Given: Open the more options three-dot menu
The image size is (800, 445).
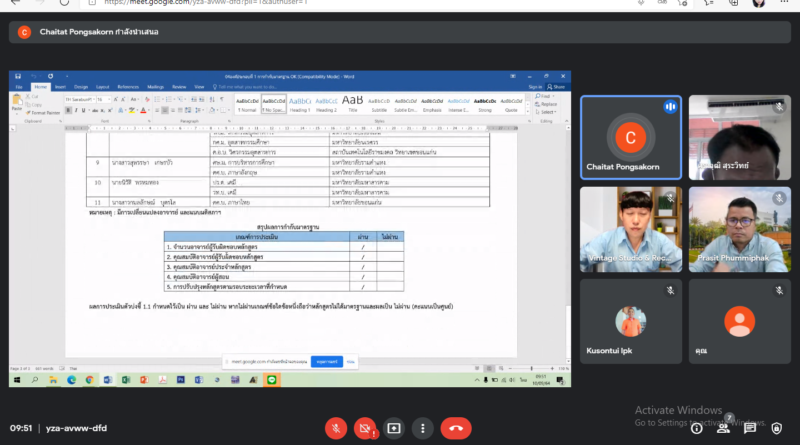Looking at the screenshot, I should click(x=424, y=428).
